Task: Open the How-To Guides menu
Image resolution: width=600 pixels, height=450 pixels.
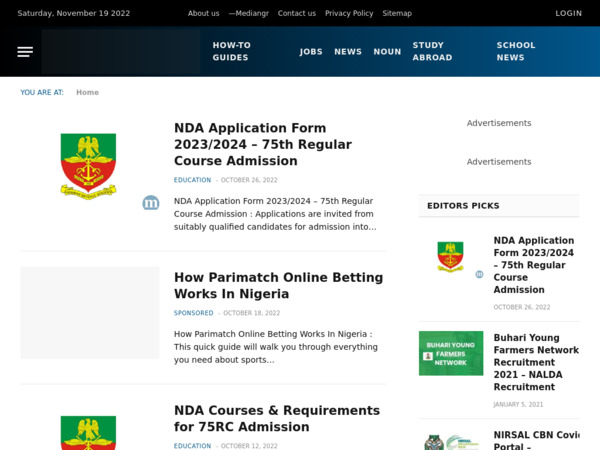Action: click(x=232, y=52)
